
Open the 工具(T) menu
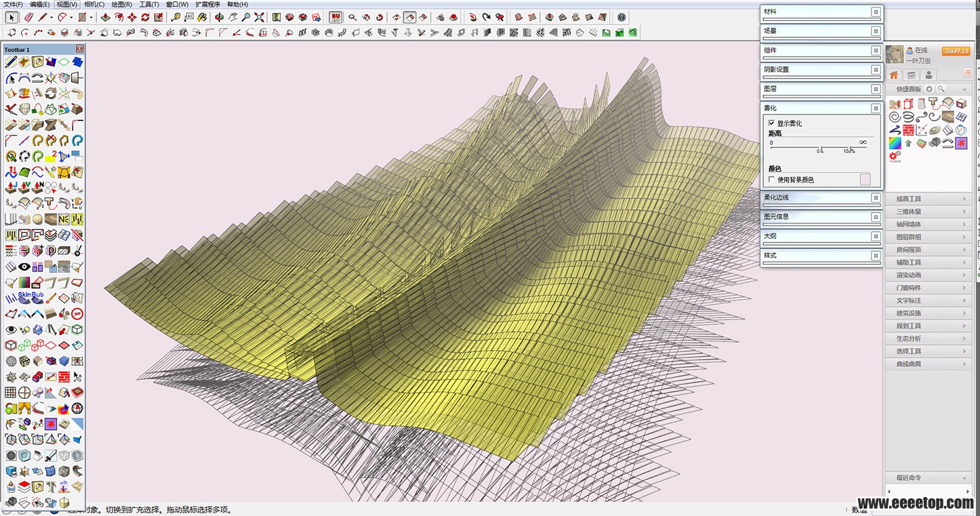[148, 4]
